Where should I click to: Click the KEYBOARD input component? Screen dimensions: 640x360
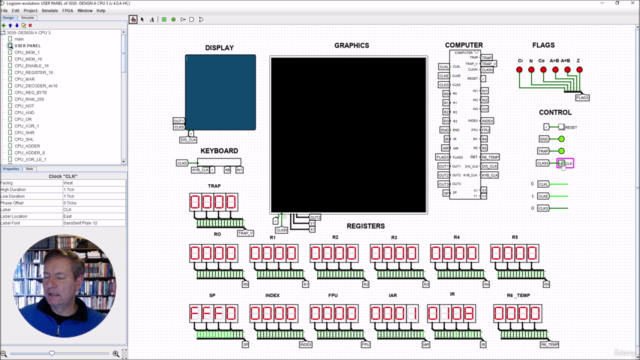point(219,162)
